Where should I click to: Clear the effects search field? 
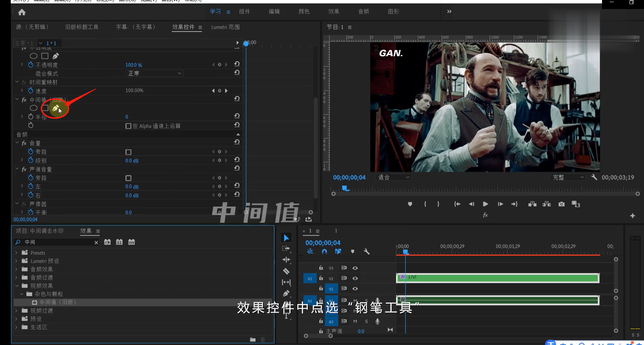96,242
